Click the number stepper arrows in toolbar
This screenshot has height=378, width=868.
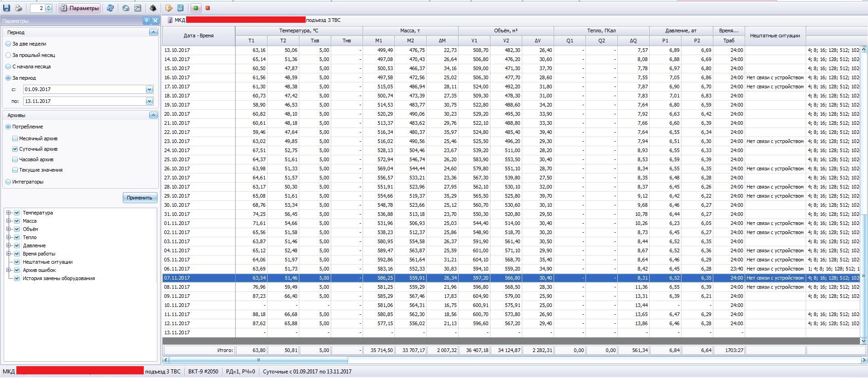pos(49,8)
